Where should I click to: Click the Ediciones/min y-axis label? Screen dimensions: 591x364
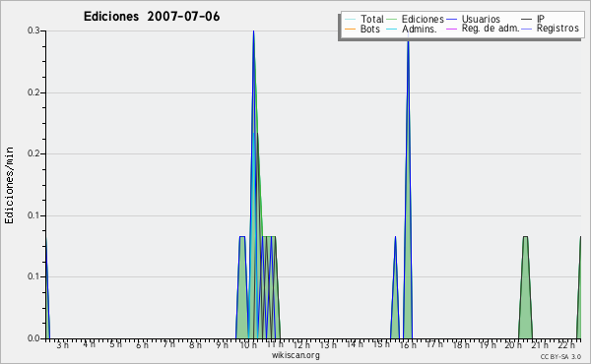coord(9,185)
